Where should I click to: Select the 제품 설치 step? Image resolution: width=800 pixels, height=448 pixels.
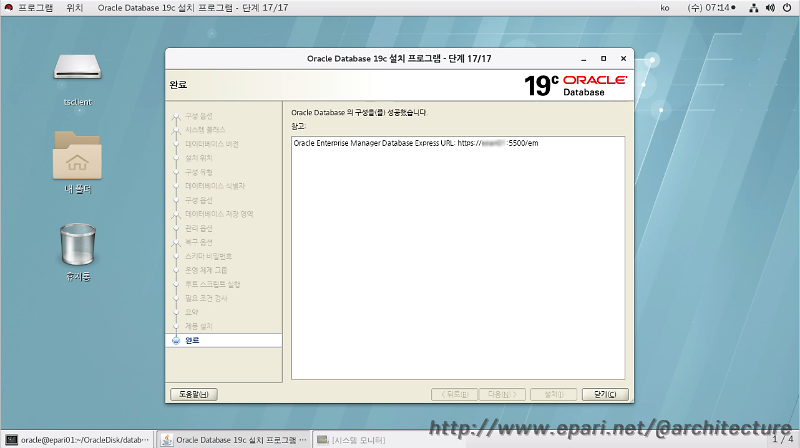tap(198, 327)
